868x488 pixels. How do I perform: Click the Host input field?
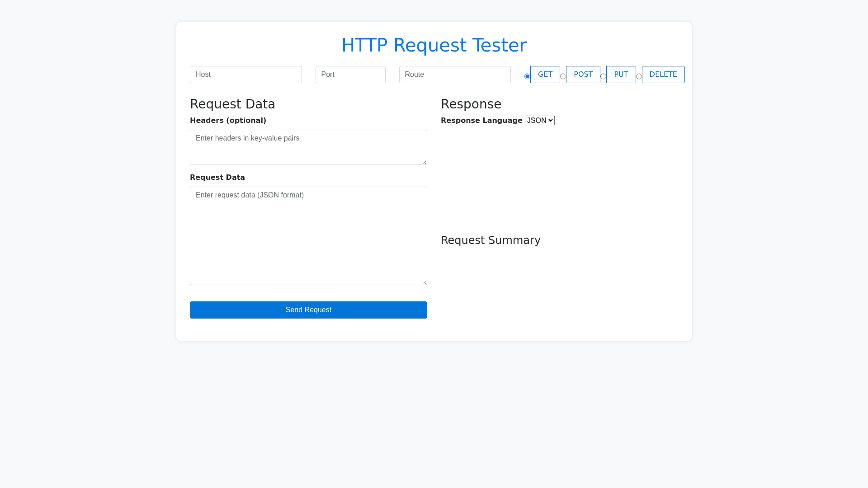click(x=245, y=75)
